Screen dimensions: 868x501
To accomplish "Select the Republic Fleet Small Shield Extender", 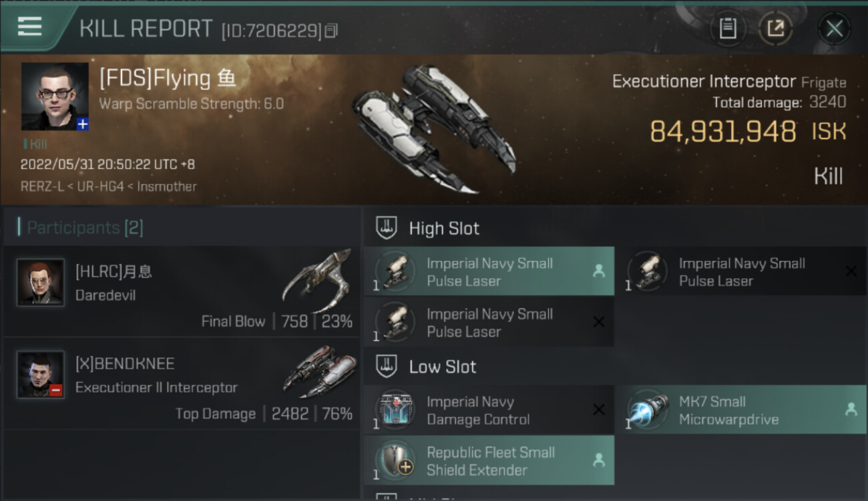I will [x=489, y=461].
